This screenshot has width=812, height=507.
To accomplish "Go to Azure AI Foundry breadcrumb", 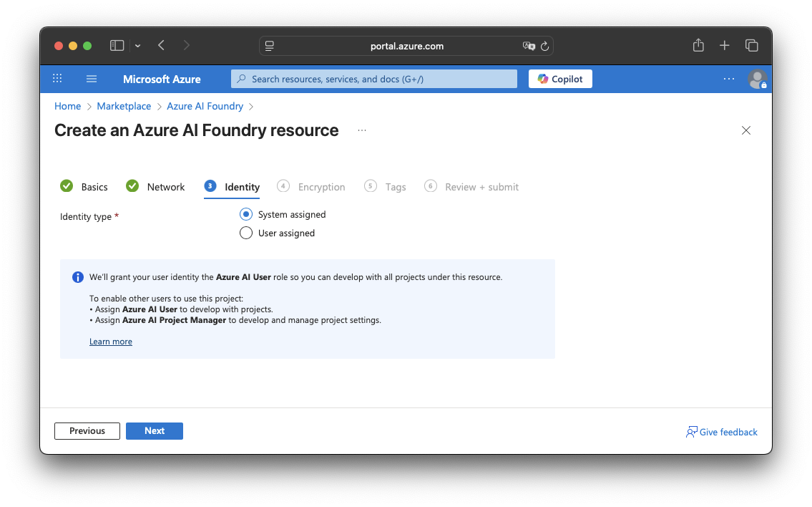I will 205,106.
